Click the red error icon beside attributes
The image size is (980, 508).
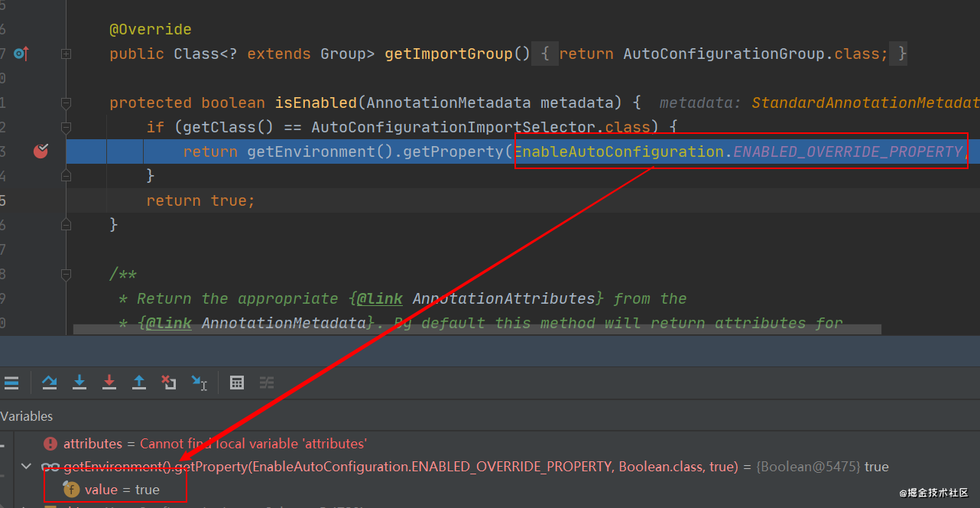click(50, 444)
